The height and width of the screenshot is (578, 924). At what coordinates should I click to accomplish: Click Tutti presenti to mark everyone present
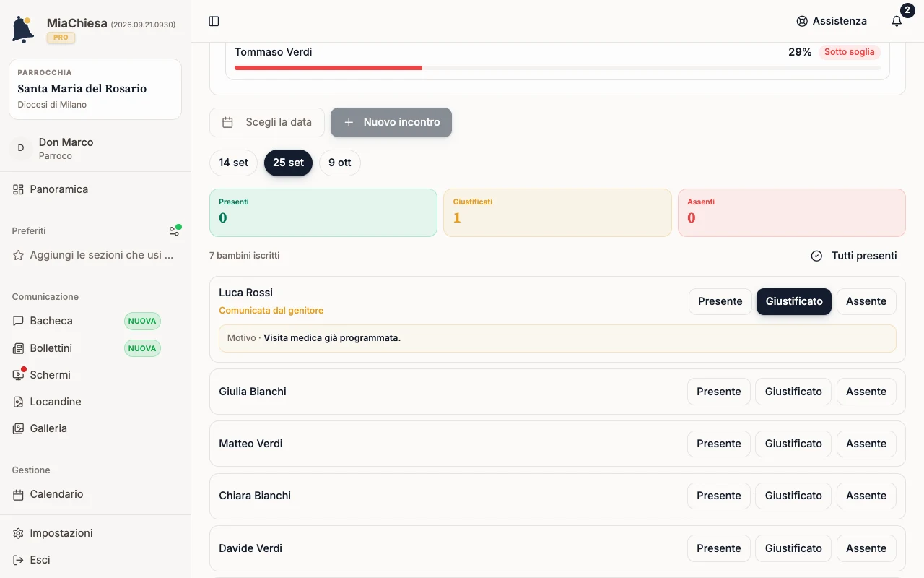pos(854,256)
